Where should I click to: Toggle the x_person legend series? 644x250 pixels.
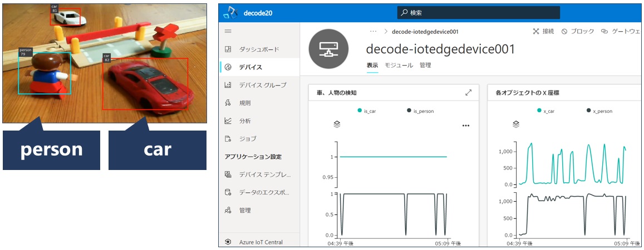click(599, 111)
